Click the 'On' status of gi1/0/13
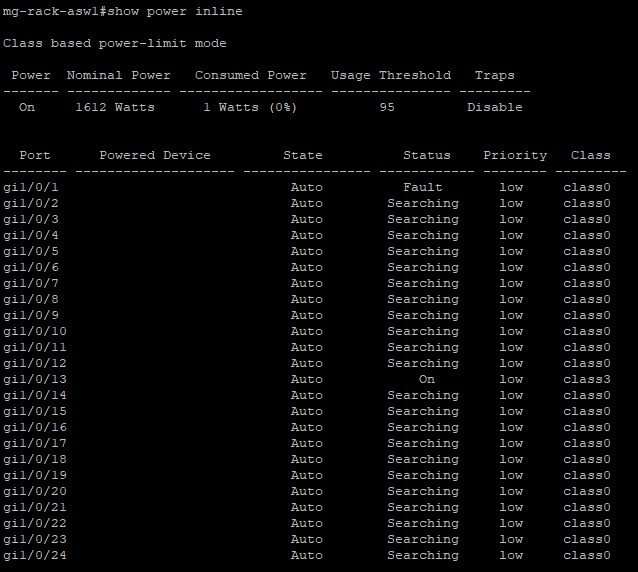The height and width of the screenshot is (572, 638). pyautogui.click(x=427, y=380)
